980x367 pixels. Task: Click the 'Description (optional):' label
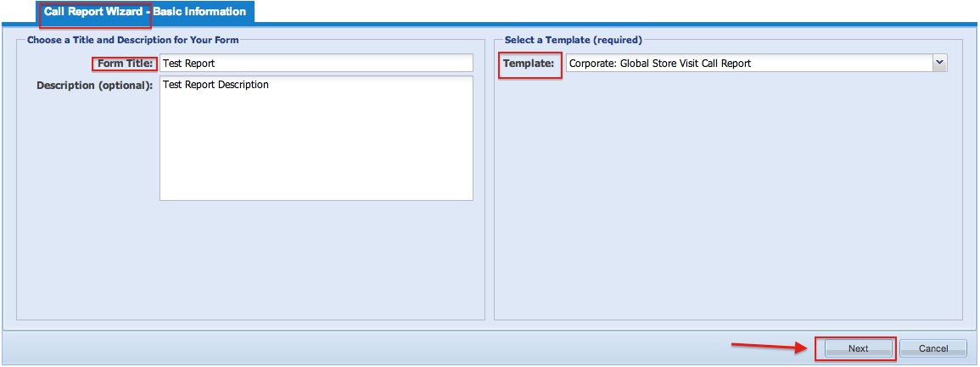(x=95, y=86)
